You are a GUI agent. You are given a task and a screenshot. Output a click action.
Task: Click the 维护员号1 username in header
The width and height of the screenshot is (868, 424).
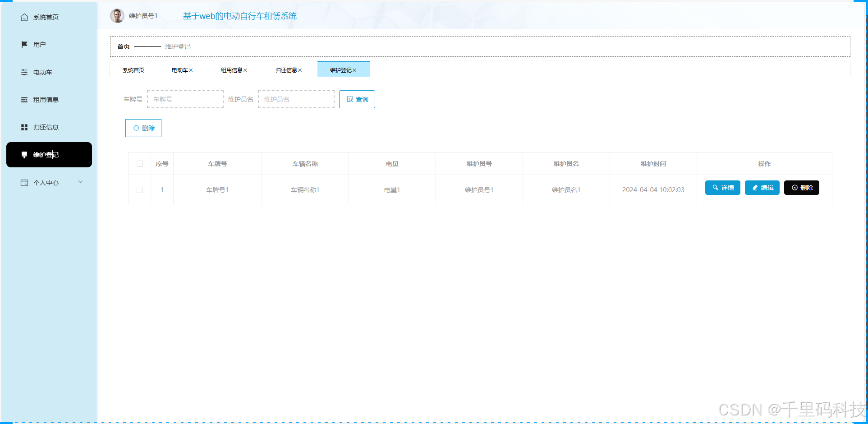click(x=143, y=16)
